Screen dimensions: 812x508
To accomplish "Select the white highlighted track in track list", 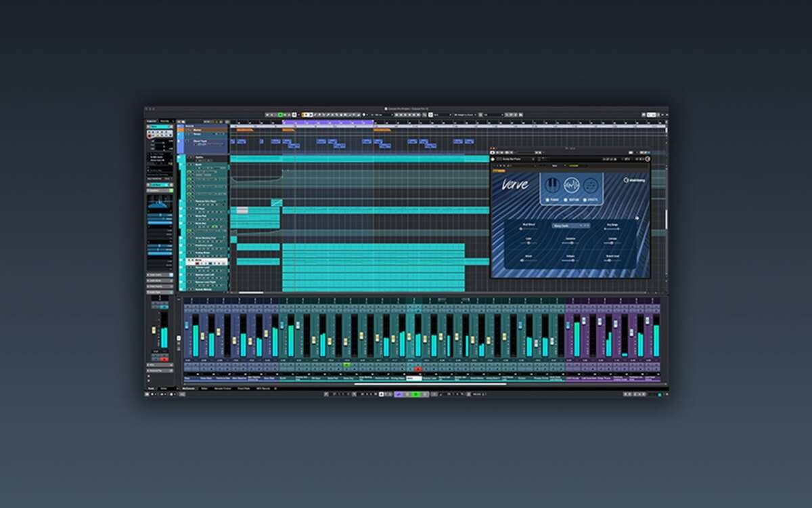I will [x=207, y=261].
